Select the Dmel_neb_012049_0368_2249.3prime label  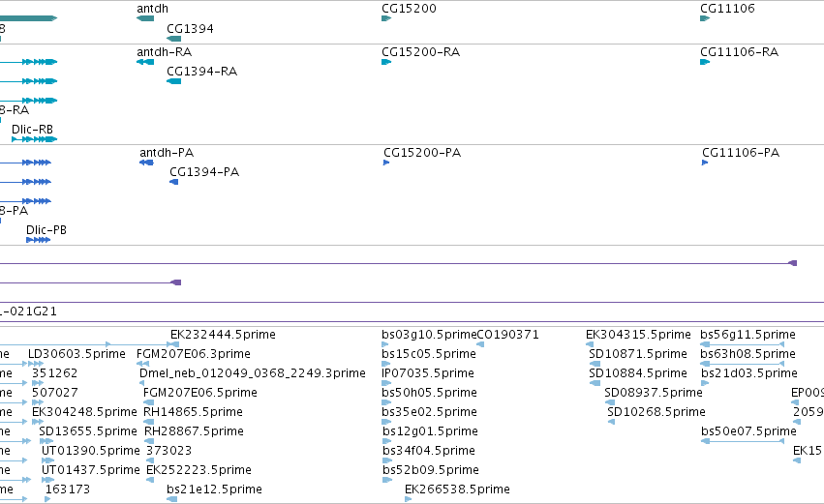(253, 373)
